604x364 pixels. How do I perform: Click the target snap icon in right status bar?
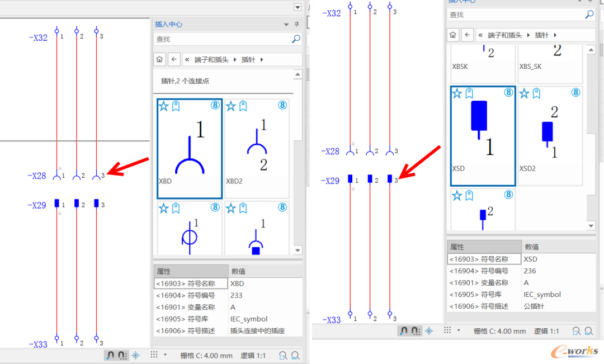429,331
